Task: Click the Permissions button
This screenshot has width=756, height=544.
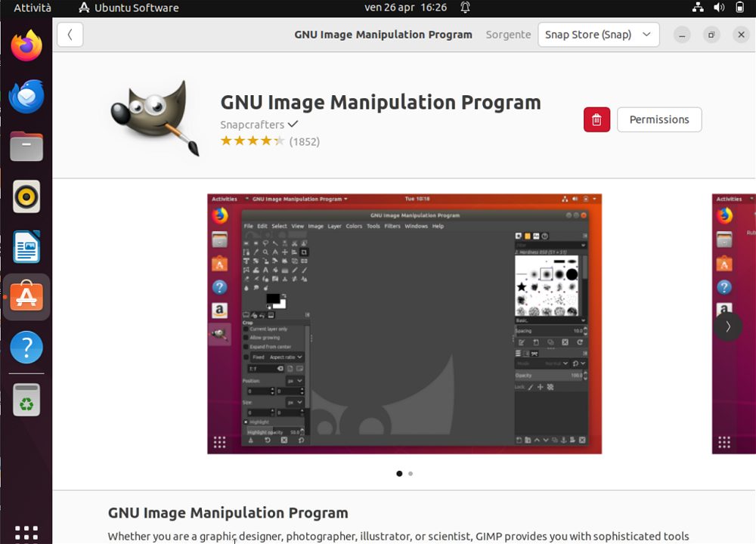Action: tap(659, 119)
